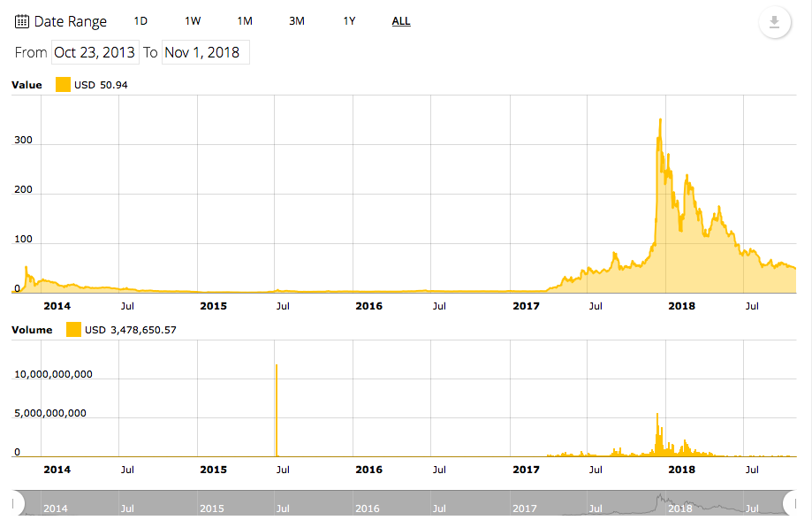Click the Value legend label
Image resolution: width=812 pixels, height=520 pixels.
pos(27,85)
